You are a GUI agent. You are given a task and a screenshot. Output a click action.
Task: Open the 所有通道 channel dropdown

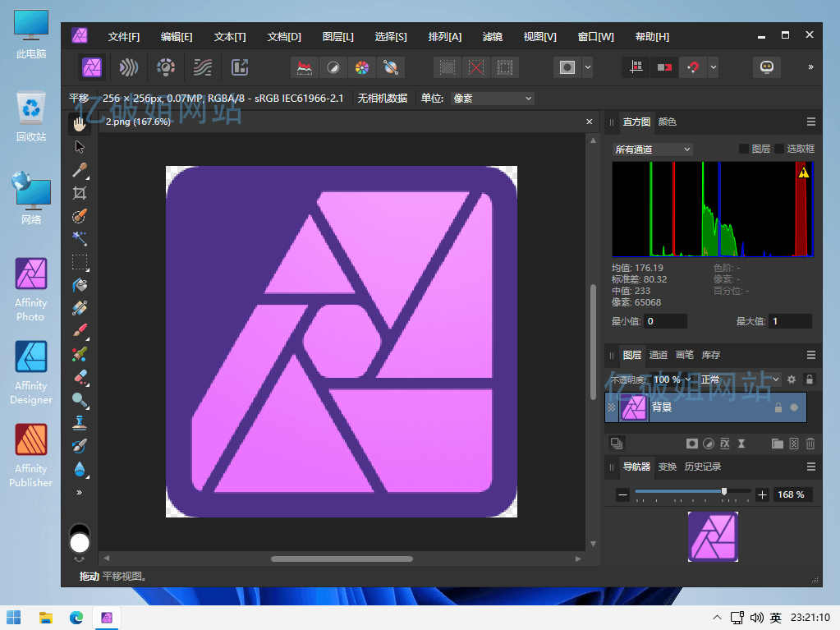[x=653, y=149]
